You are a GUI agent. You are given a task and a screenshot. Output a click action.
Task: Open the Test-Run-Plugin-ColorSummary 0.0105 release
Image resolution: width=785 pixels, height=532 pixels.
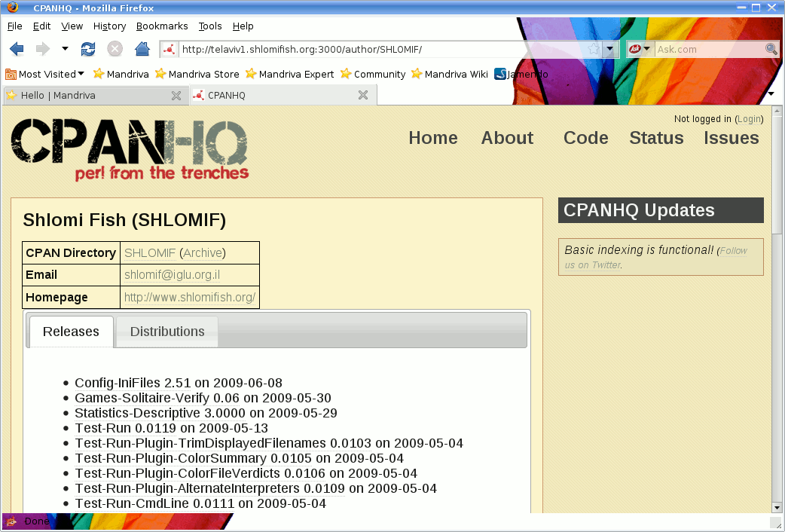point(194,458)
